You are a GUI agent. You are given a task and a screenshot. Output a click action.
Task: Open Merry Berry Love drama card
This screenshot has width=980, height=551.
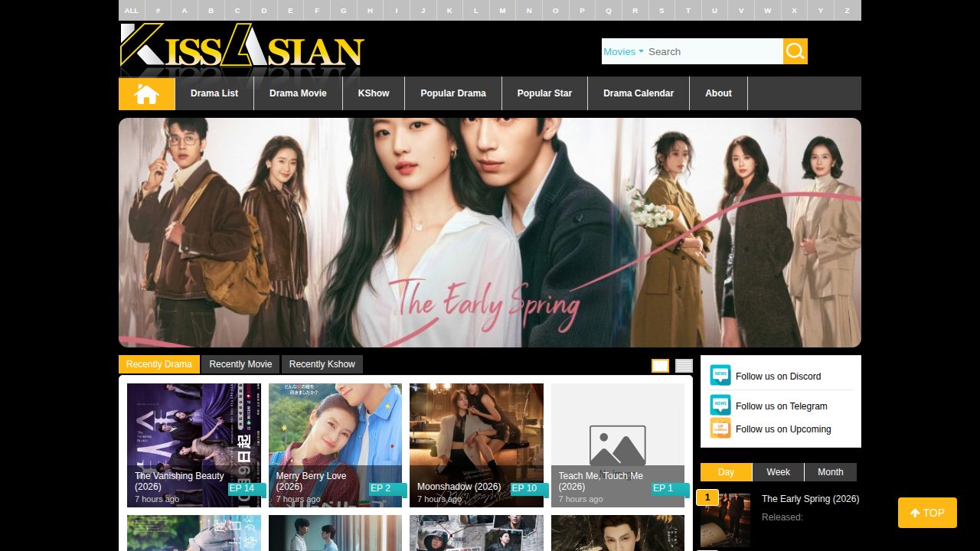335,445
